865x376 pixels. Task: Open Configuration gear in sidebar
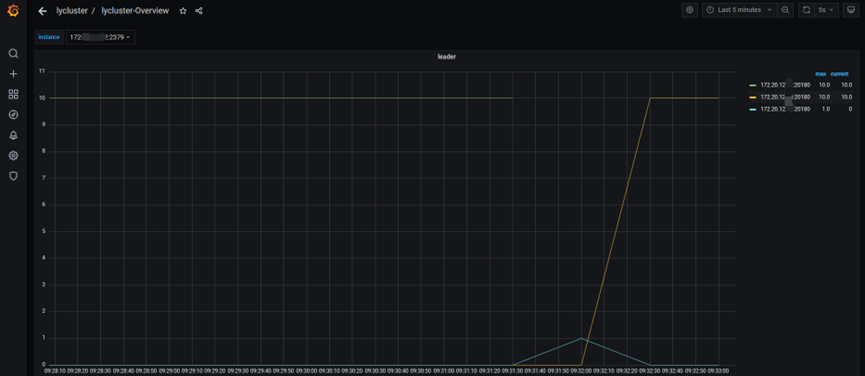[x=13, y=155]
